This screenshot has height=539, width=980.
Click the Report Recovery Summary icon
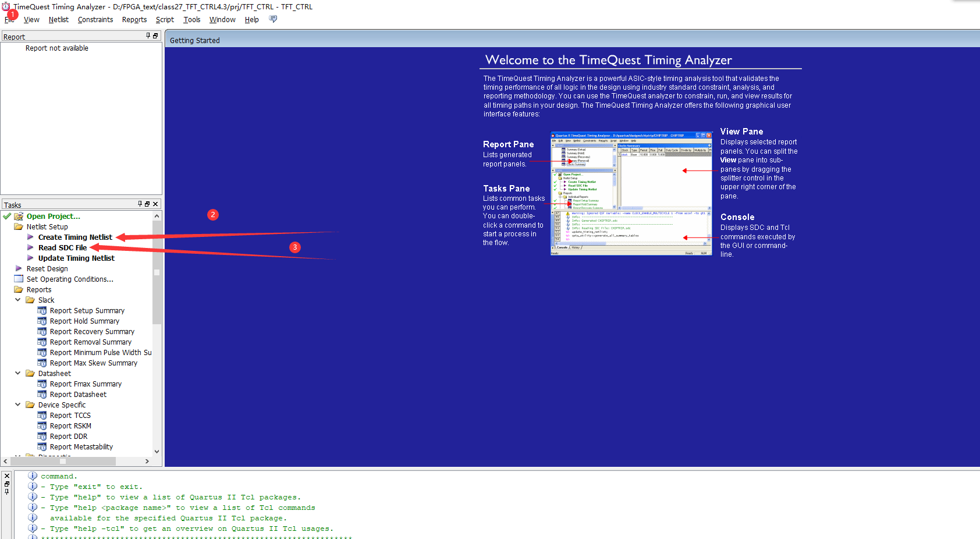pyautogui.click(x=42, y=332)
